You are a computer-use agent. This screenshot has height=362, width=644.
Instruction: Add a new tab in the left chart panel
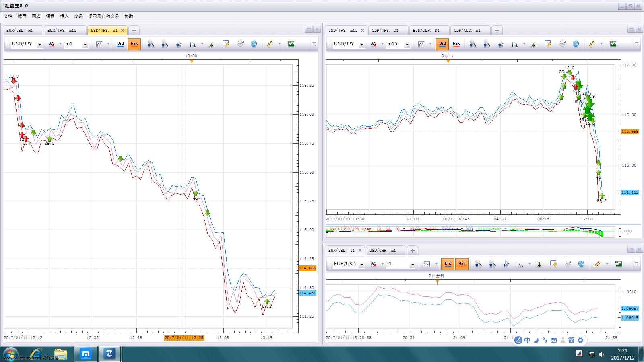coord(134,31)
